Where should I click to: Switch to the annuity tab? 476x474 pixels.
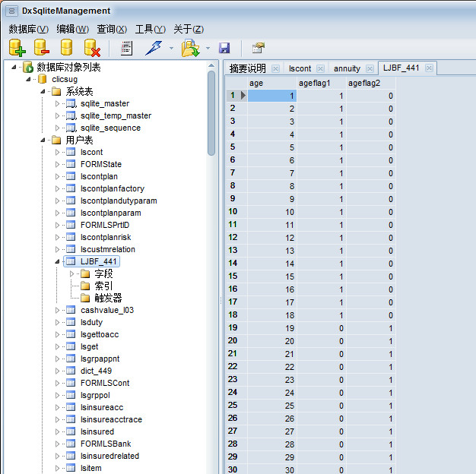(x=347, y=69)
